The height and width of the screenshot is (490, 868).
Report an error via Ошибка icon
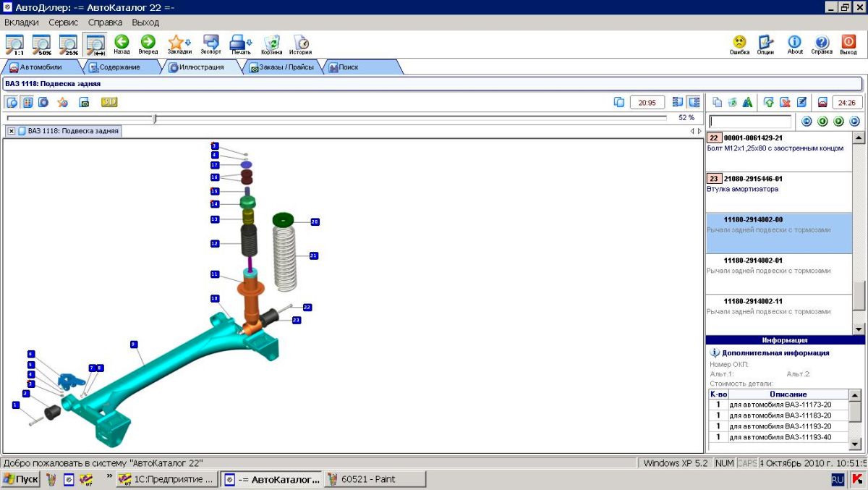click(739, 44)
